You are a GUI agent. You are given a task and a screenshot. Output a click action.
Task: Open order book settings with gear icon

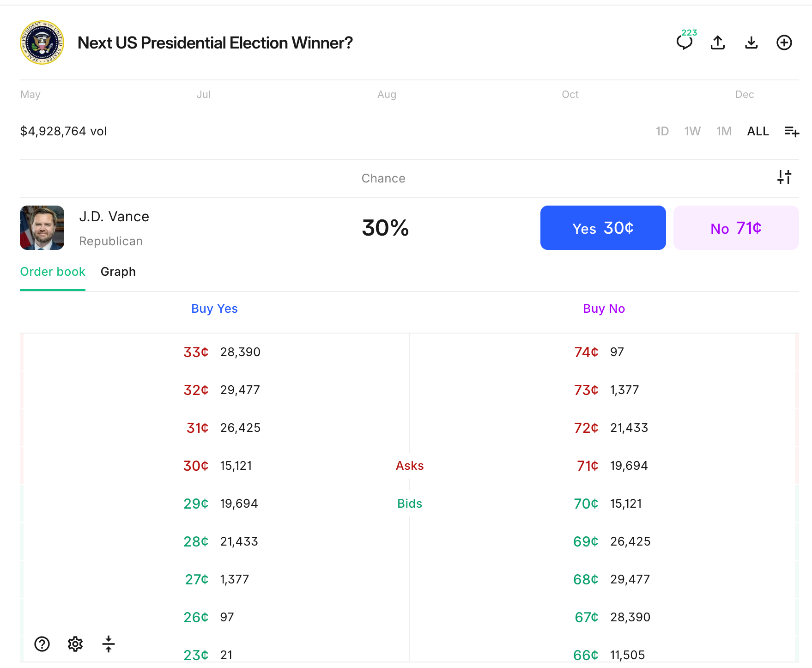click(75, 644)
